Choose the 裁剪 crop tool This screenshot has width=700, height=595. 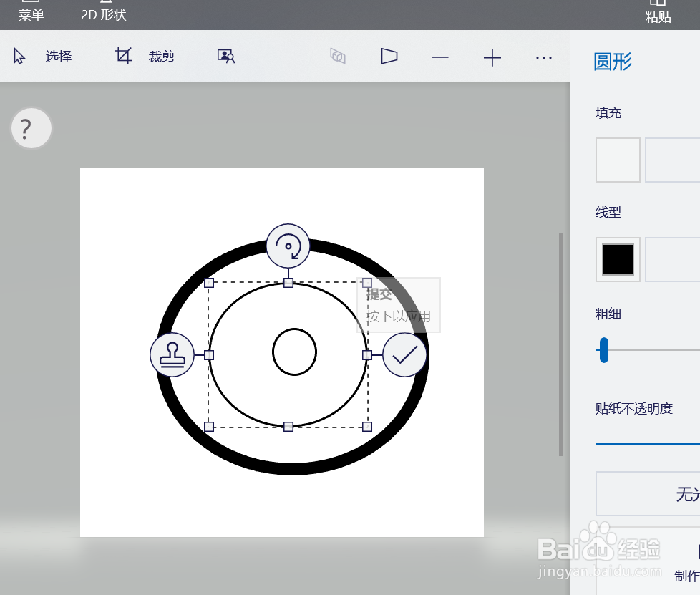(x=147, y=56)
